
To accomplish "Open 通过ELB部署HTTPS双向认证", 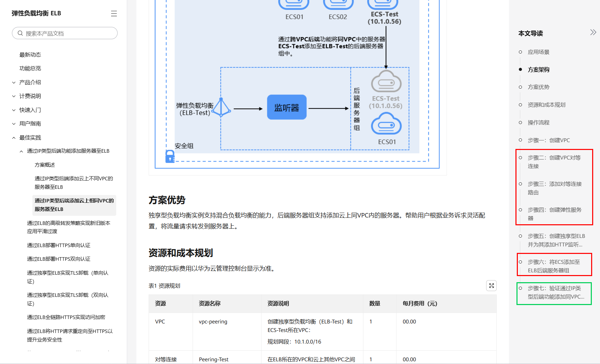I will (59, 259).
